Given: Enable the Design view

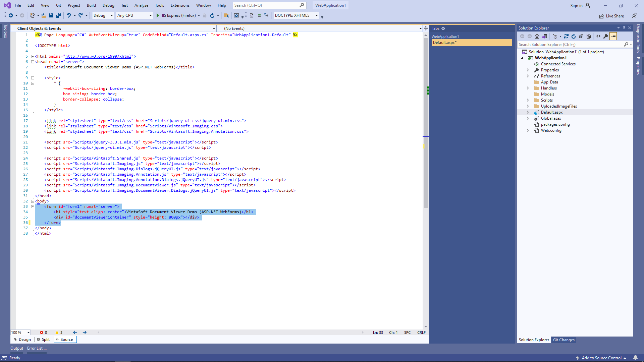Looking at the screenshot, I should coord(24,339).
